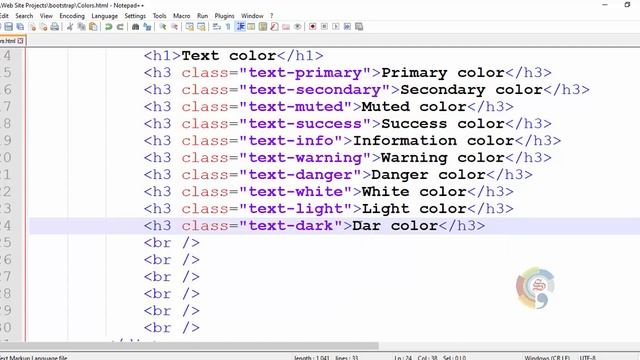Click the Zoom In magnifier icon
Viewport: 640px width, 360px height.
[x=162, y=27]
